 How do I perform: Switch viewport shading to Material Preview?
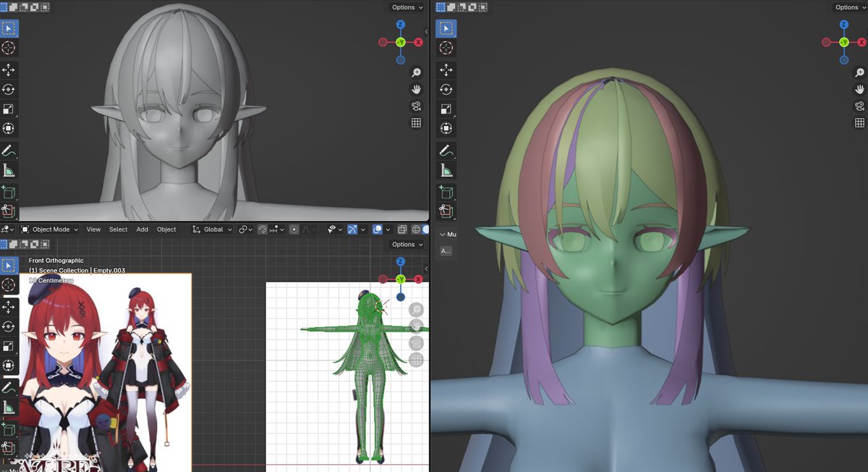coord(427,229)
